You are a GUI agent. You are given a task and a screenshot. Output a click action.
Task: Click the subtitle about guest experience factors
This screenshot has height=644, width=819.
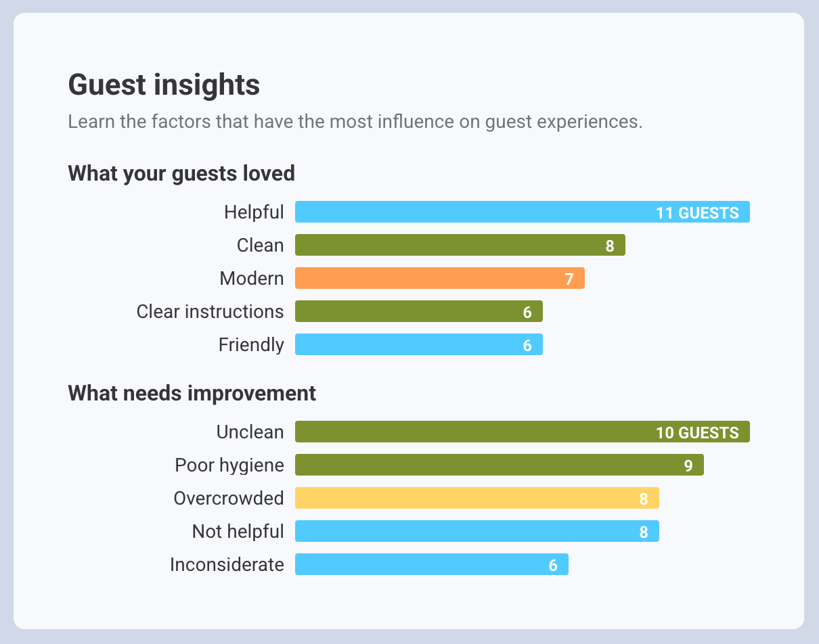(355, 122)
